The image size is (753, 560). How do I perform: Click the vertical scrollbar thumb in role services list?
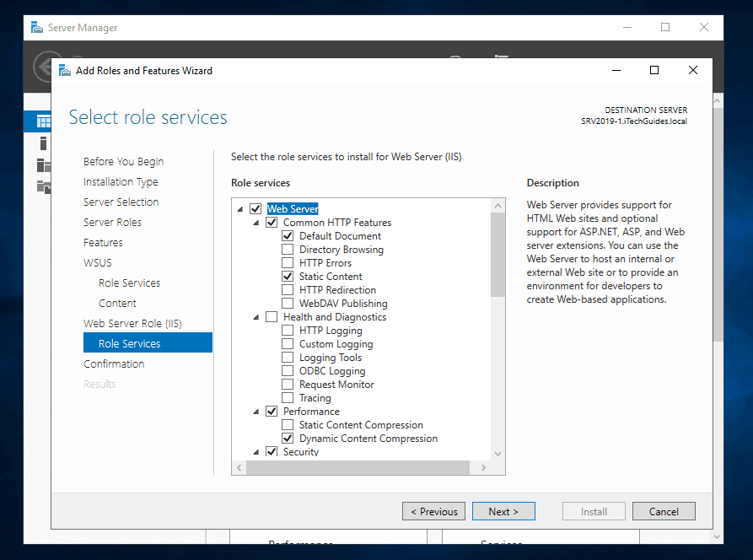[x=498, y=255]
